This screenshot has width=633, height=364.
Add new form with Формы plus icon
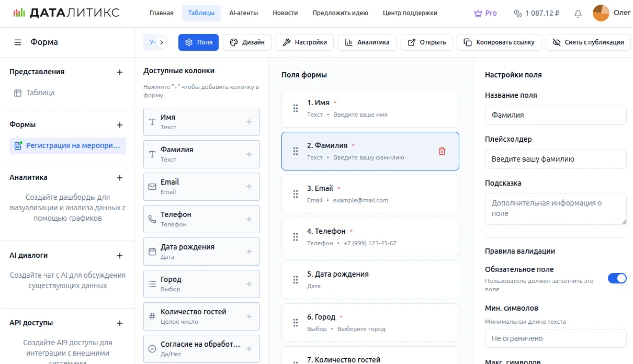(x=120, y=125)
